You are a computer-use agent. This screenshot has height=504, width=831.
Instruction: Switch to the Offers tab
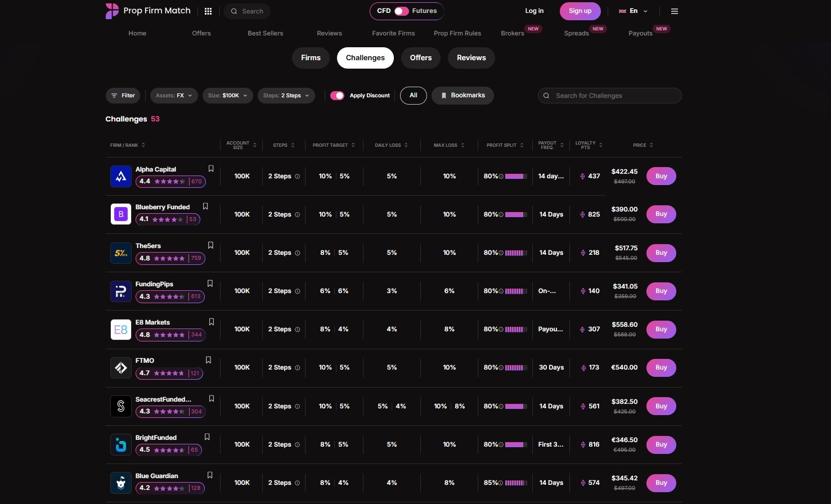point(421,58)
